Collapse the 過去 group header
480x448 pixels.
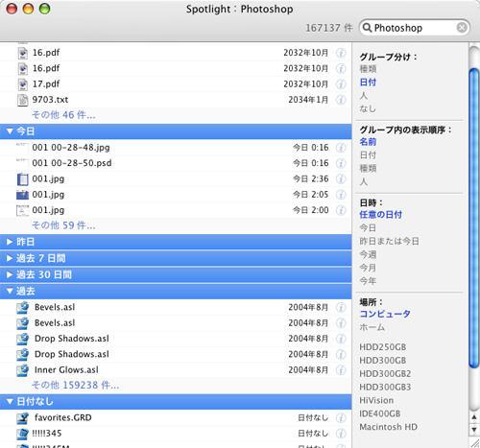click(10, 291)
